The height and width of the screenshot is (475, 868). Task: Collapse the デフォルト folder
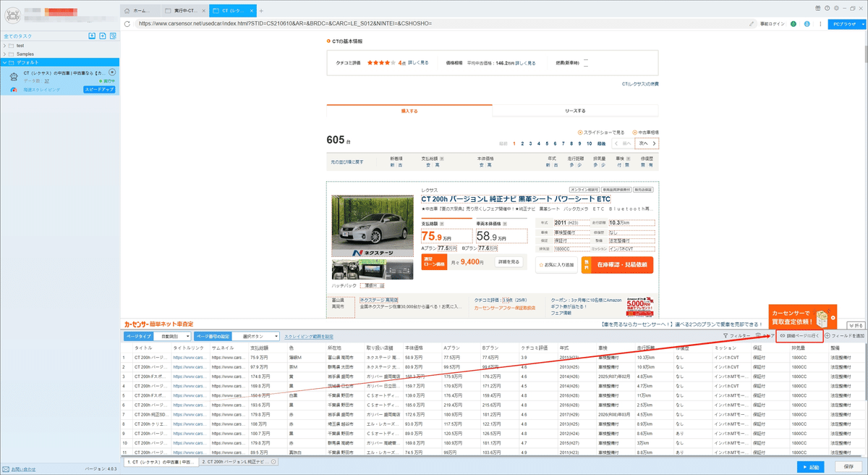pyautogui.click(x=4, y=62)
